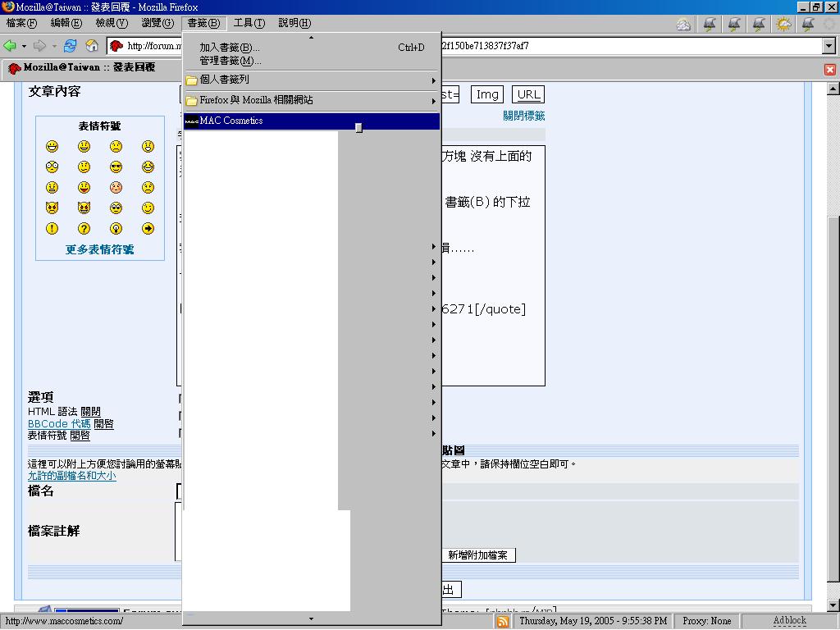Click the grayed Forward arrow button

(39, 46)
